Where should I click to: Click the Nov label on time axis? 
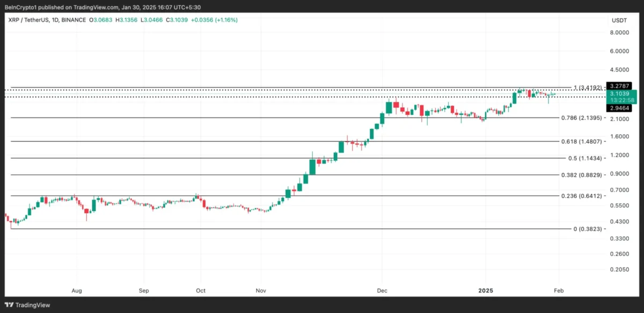pyautogui.click(x=261, y=290)
